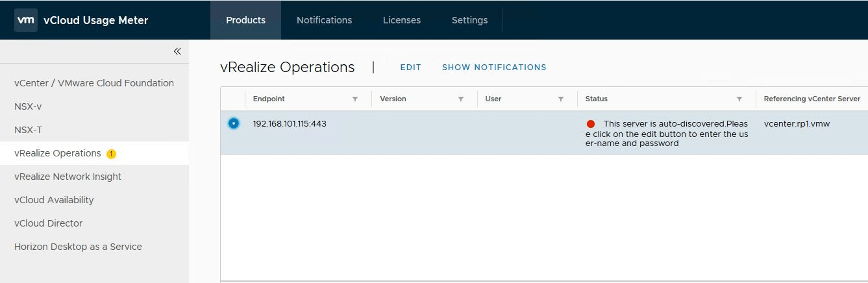
Task: Click the auto-discovered status message
Action: 666,133
